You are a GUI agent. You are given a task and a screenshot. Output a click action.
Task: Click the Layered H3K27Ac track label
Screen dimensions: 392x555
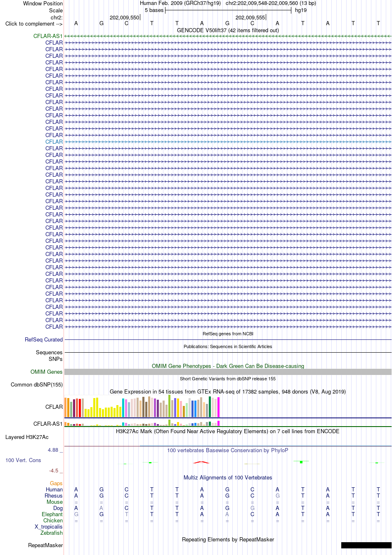point(27,437)
